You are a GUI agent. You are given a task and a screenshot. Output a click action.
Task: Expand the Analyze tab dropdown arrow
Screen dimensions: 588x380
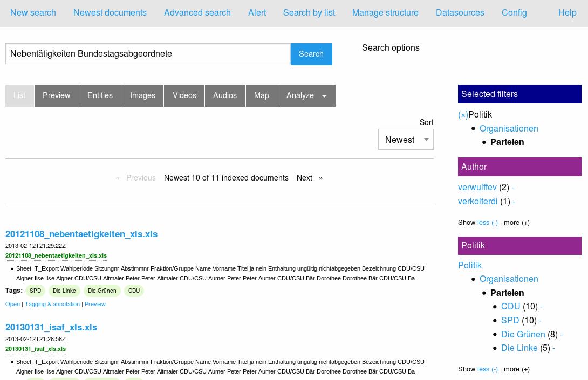pyautogui.click(x=324, y=96)
